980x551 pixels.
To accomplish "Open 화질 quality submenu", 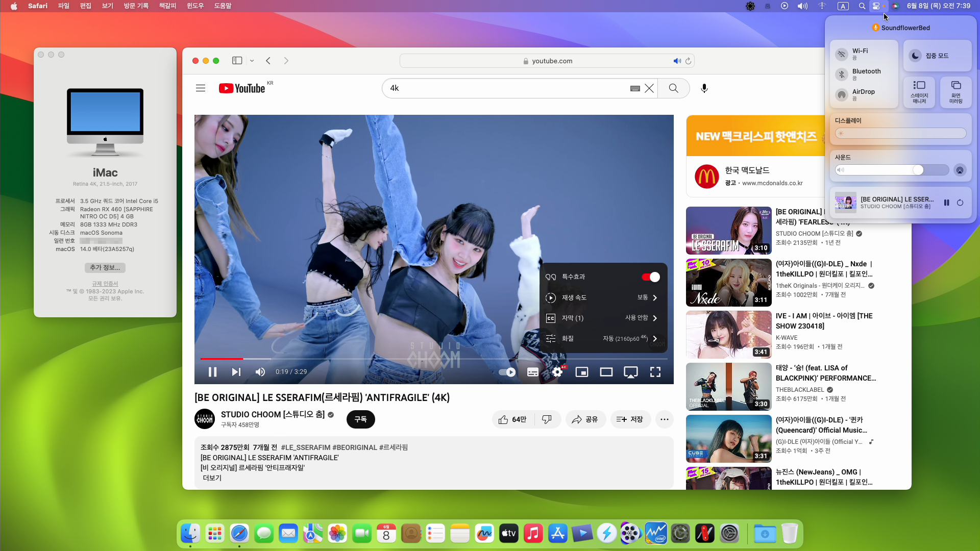I will point(603,338).
